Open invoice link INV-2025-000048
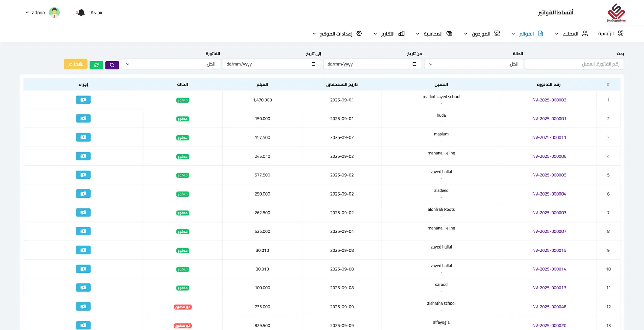This screenshot has height=330, width=644. (548, 307)
